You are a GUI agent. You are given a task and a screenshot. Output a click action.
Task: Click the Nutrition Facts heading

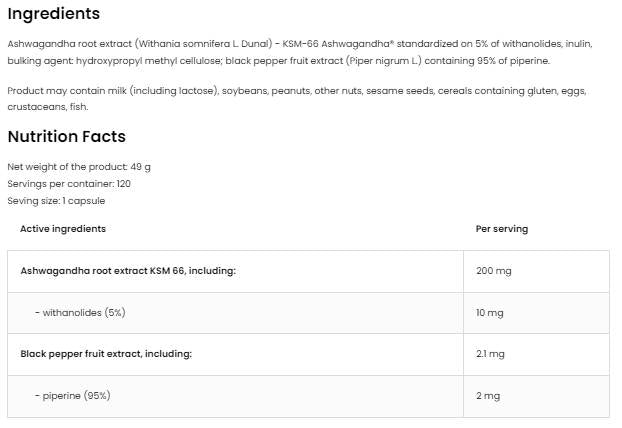point(66,137)
